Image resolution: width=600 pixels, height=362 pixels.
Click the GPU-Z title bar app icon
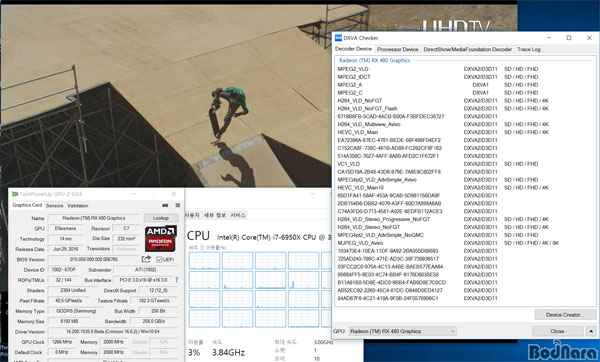coord(15,194)
